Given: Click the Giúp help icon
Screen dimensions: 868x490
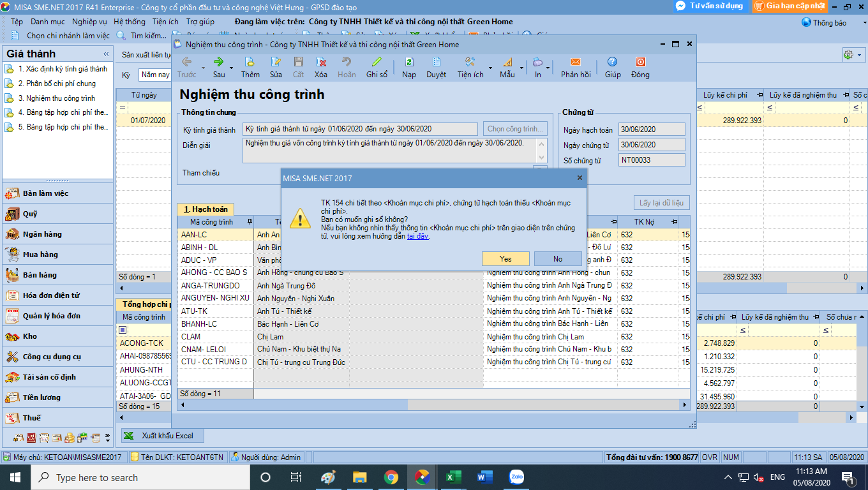Looking at the screenshot, I should pos(613,62).
